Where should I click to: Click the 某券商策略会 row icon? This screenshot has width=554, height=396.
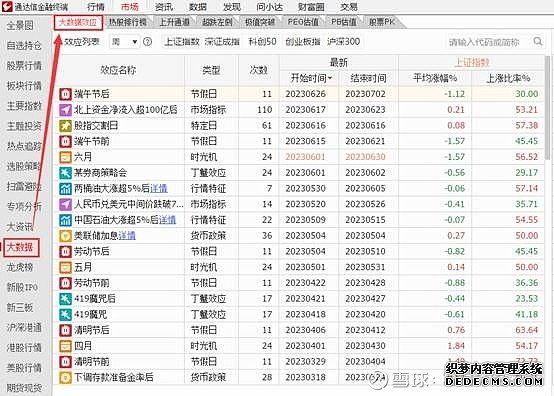pos(65,173)
